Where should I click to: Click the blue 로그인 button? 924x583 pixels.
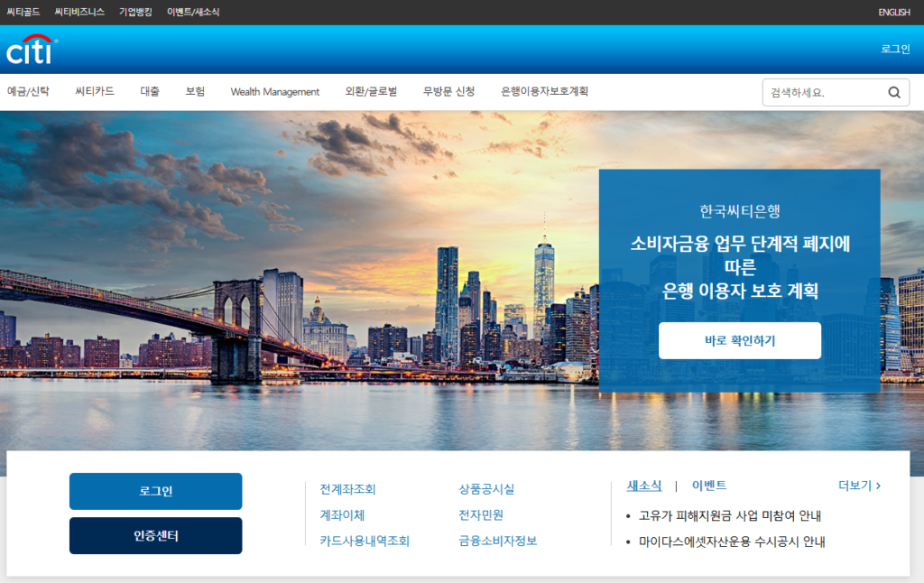155,491
